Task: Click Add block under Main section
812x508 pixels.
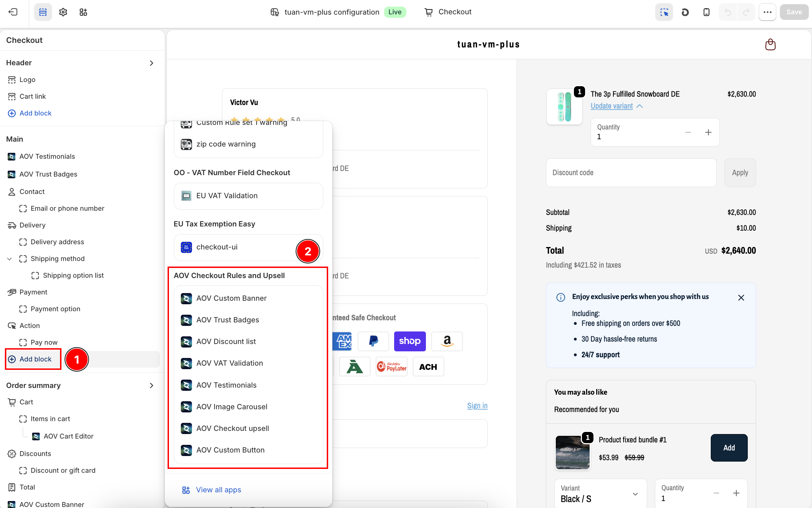Action: point(30,359)
